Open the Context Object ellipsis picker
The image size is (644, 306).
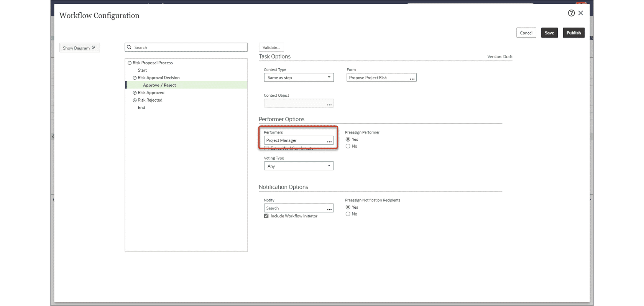click(x=329, y=104)
